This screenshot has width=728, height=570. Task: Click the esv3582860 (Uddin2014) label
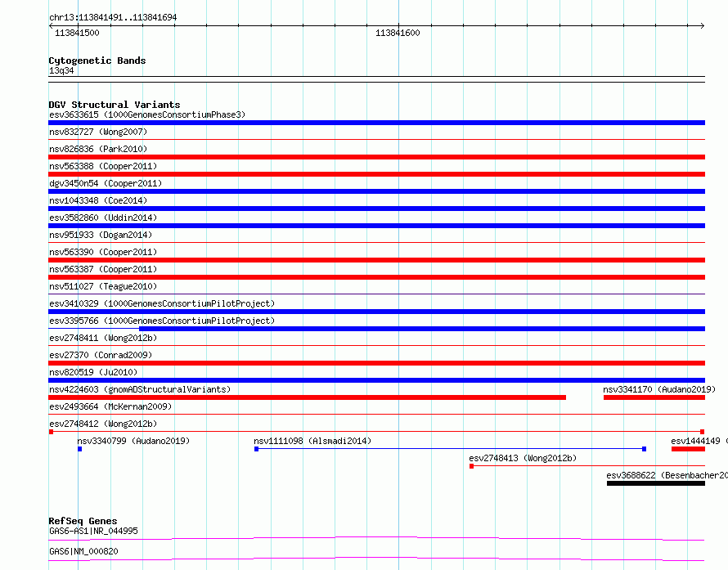click(103, 218)
